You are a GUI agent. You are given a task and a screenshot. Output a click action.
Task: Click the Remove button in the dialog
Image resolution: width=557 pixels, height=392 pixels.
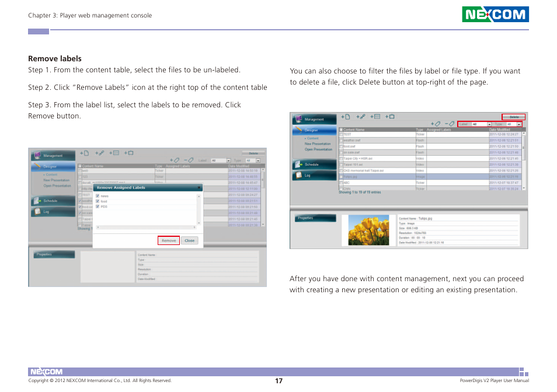tap(169, 240)
